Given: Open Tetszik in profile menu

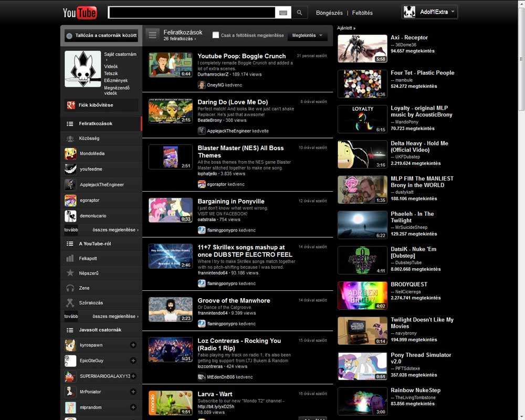Looking at the screenshot, I should (111, 73).
